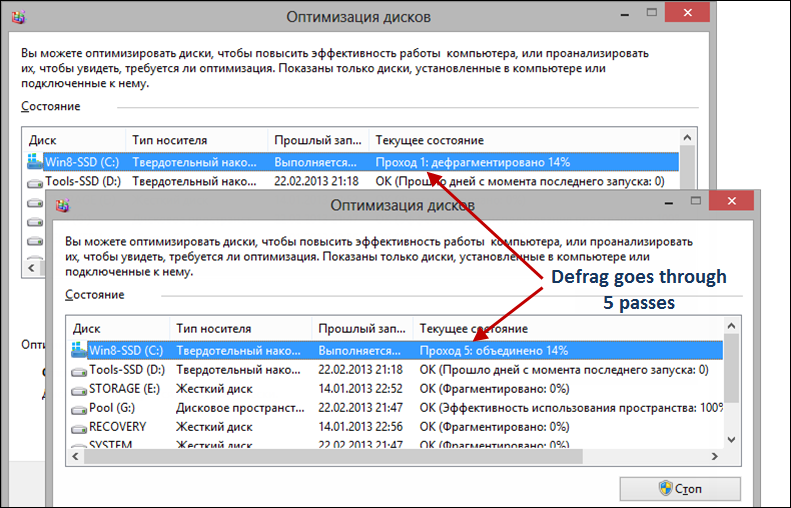Maximize the front Оптимизация дисков window
This screenshot has height=508, width=791.
[x=696, y=201]
